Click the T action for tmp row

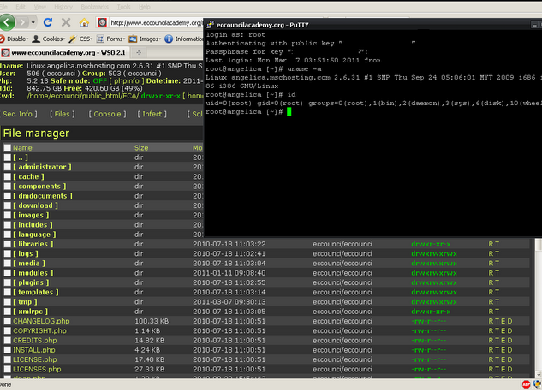coord(497,302)
